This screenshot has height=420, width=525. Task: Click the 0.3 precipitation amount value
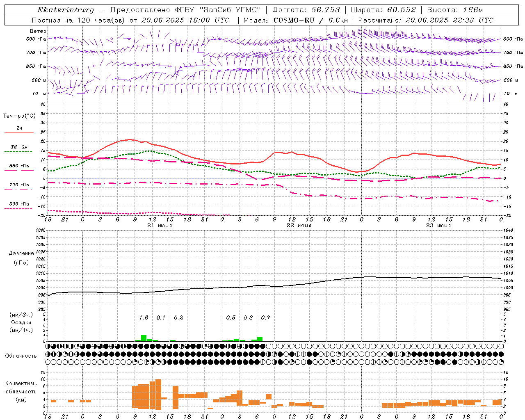click(x=248, y=317)
